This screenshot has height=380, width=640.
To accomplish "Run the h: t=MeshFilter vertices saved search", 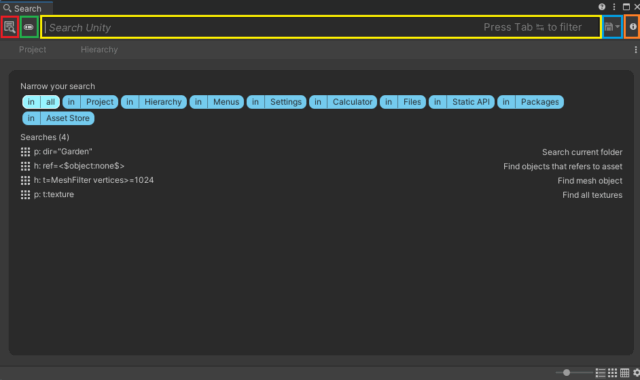I will (87, 180).
